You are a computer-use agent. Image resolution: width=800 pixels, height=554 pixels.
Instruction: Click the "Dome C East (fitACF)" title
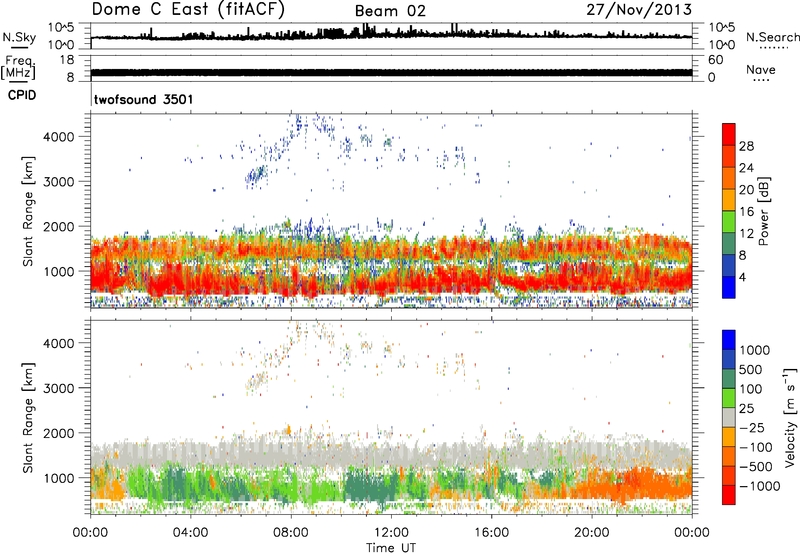tap(188, 10)
